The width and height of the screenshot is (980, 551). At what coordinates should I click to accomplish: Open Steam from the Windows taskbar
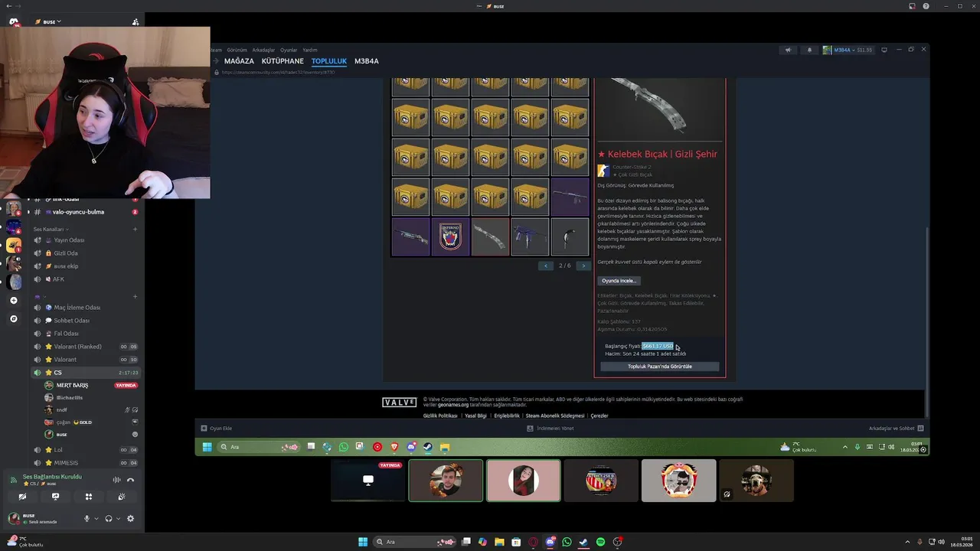click(583, 542)
